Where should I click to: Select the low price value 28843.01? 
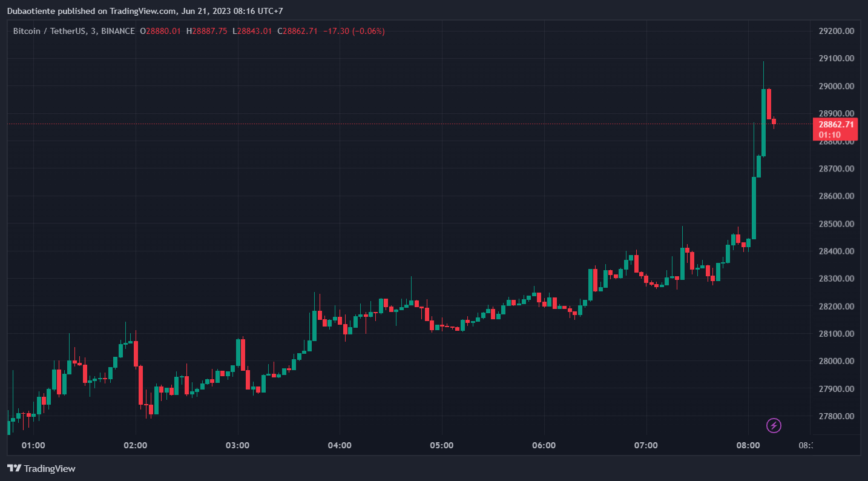click(254, 31)
